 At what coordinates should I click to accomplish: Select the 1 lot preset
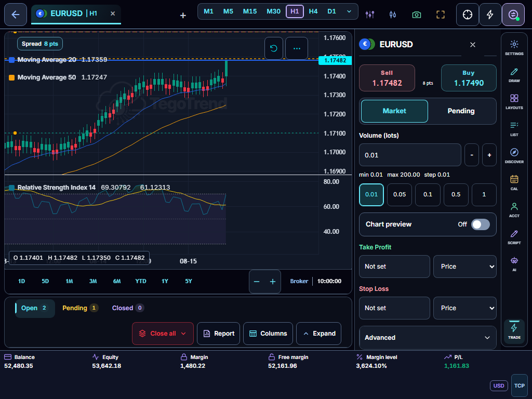pos(484,195)
